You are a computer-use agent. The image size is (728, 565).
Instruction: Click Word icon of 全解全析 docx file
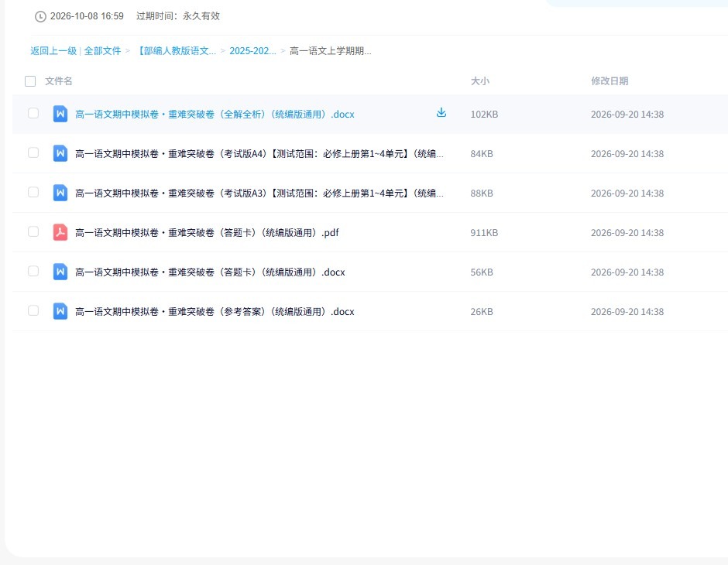60,114
